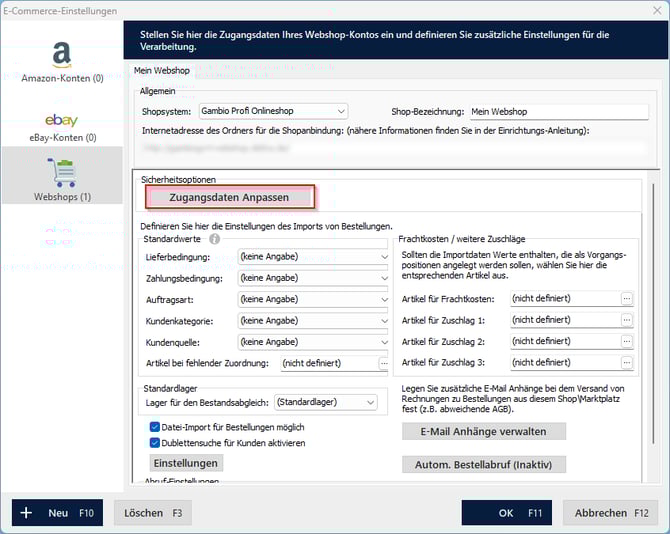Browse article for Artikel für Zuschlag 3

coord(626,363)
